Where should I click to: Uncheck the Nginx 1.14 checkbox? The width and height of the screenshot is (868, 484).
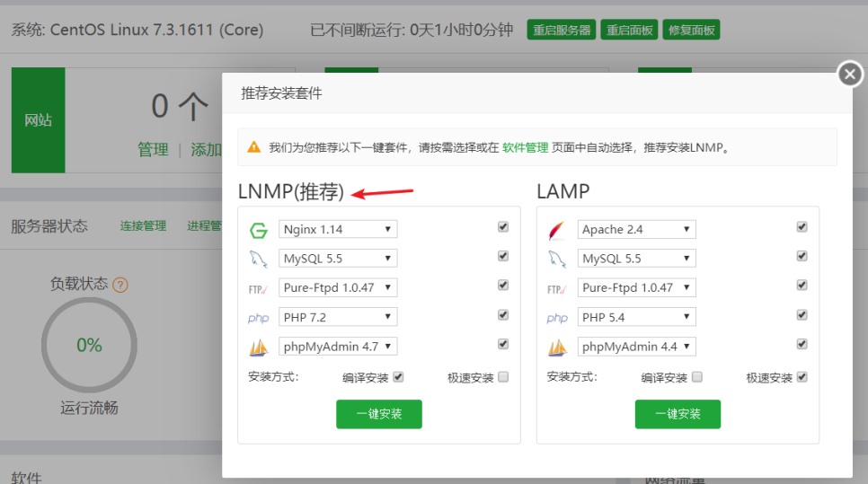(503, 227)
